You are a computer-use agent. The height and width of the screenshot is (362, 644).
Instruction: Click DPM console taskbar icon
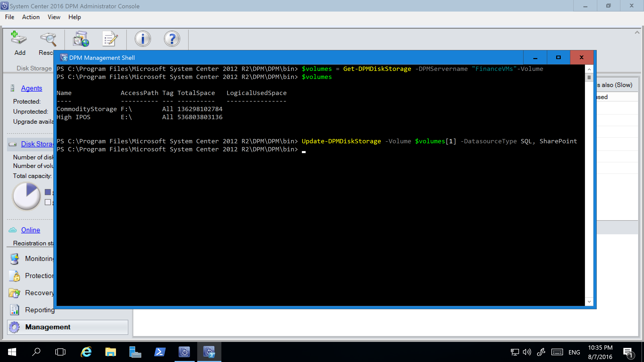tap(184, 352)
